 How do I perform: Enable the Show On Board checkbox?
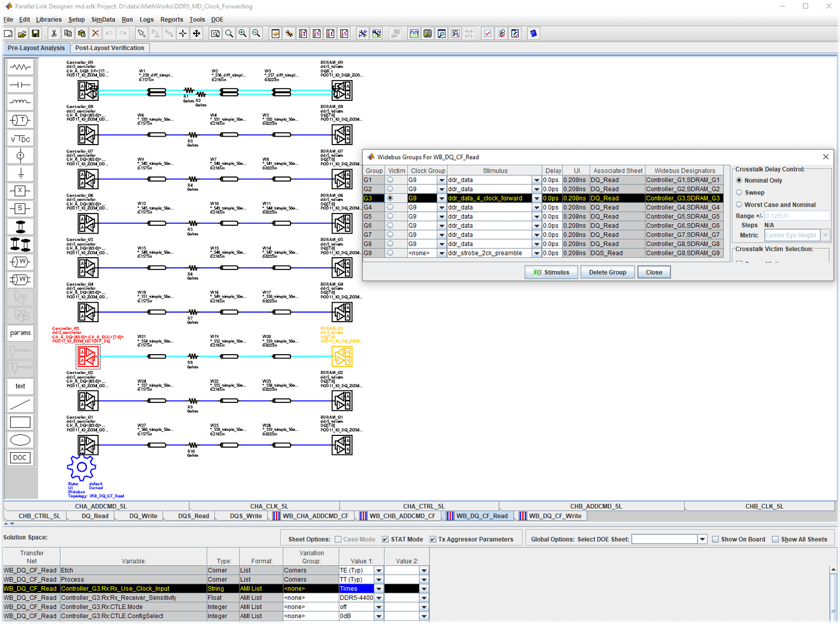716,539
